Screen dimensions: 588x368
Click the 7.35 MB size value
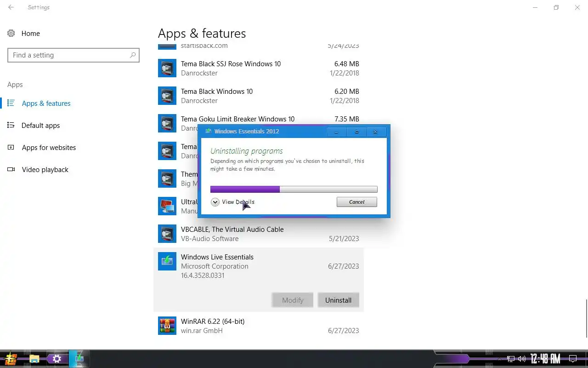[x=347, y=119]
